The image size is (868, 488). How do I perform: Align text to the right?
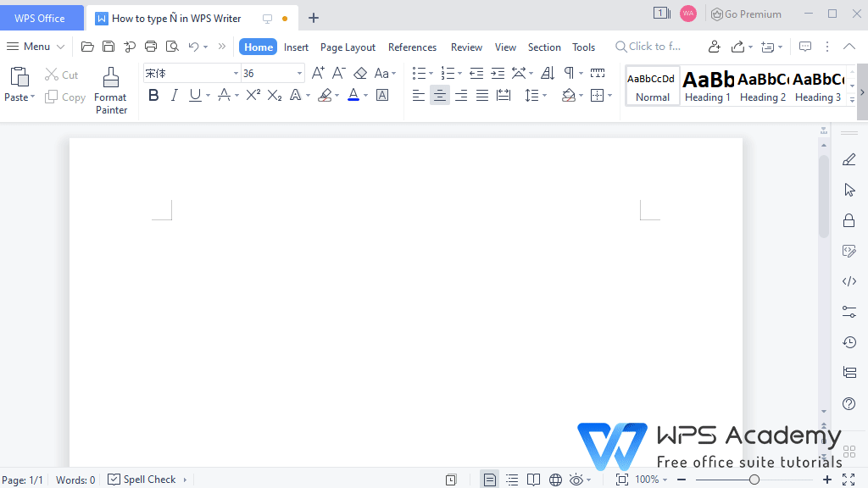460,96
